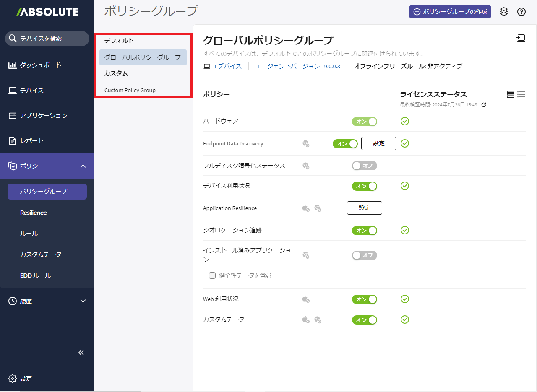Collapse the ポリシー menu chevron
Image resolution: width=537 pixels, height=392 pixels.
point(83,166)
